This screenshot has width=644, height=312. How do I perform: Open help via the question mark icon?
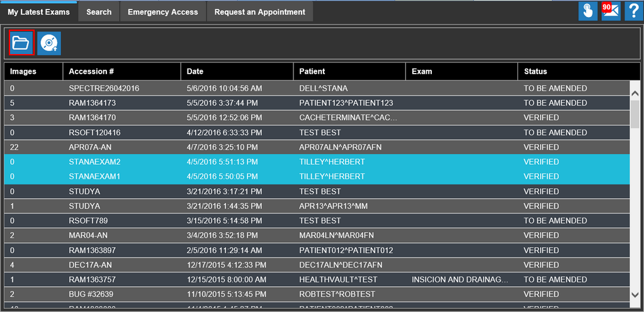[633, 11]
